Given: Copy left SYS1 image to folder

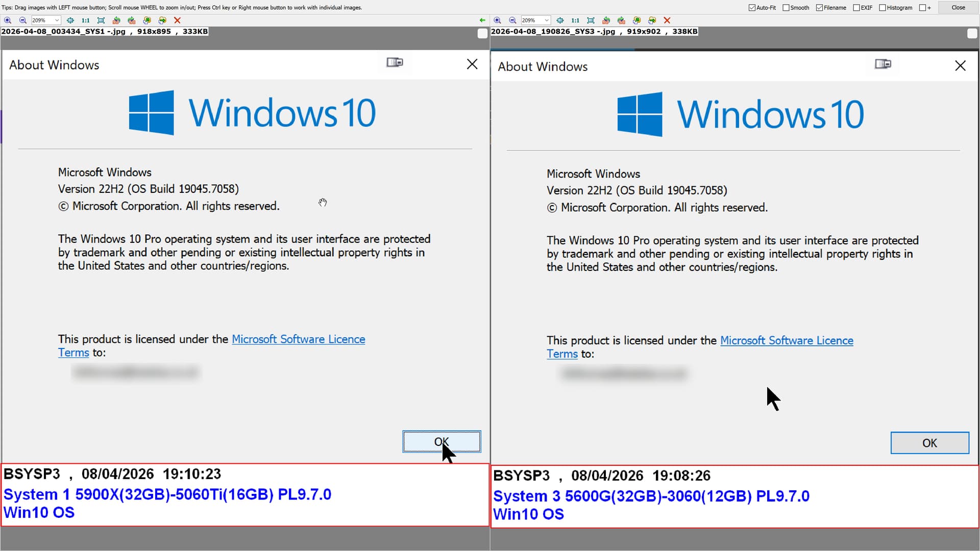Looking at the screenshot, I should (x=147, y=20).
